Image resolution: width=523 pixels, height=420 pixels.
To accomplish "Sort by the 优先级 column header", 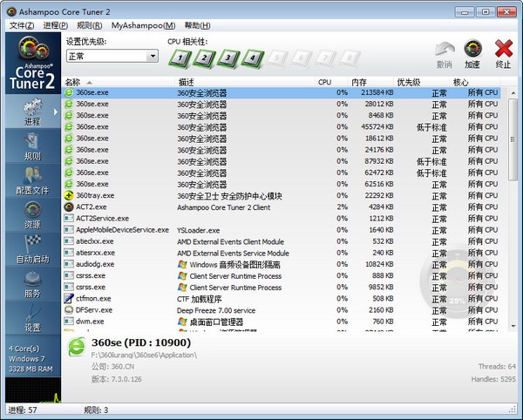I will pyautogui.click(x=421, y=82).
